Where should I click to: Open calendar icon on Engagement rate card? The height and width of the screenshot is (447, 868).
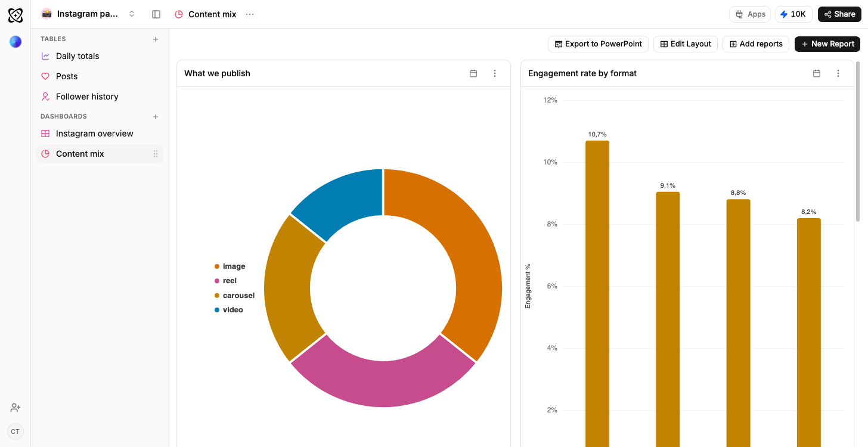[x=817, y=73]
